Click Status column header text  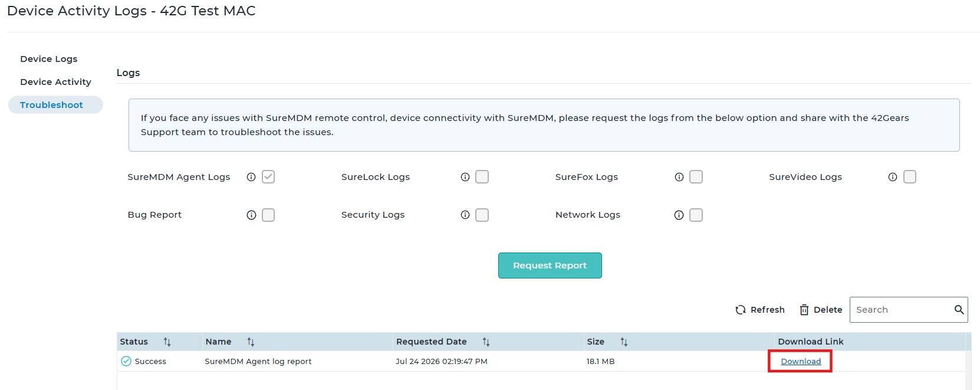tap(134, 342)
